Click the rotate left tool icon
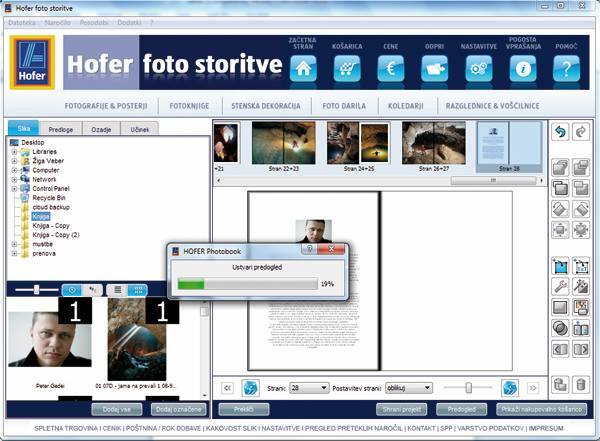 (x=560, y=209)
